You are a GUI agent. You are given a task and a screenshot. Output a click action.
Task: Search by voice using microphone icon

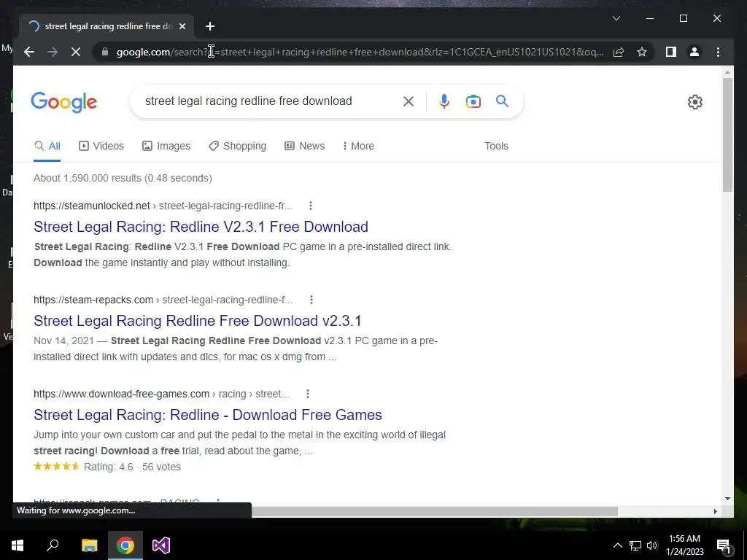coord(444,101)
